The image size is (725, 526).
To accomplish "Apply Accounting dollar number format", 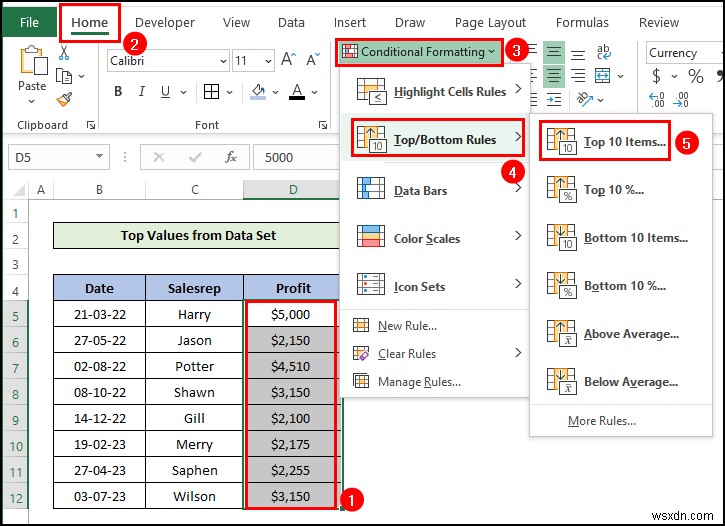I will pos(656,76).
